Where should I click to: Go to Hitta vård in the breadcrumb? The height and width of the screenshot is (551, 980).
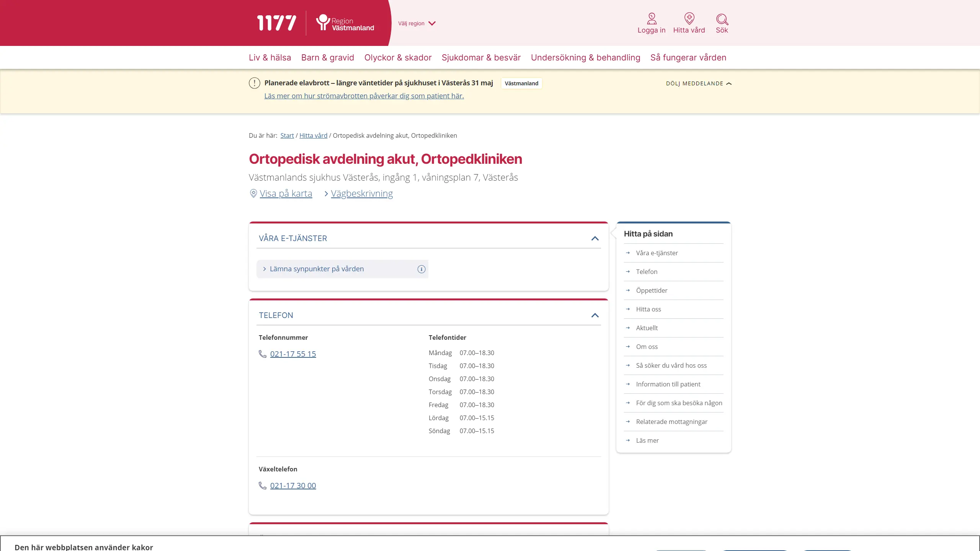pyautogui.click(x=313, y=135)
